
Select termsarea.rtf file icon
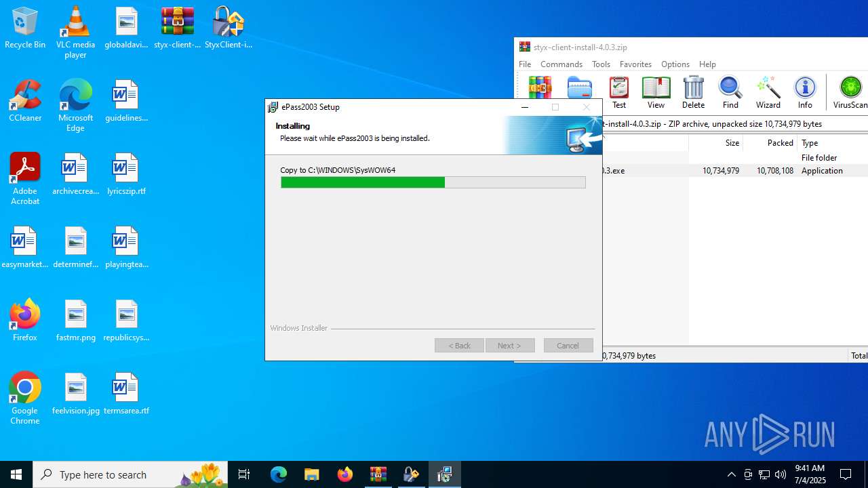point(126,394)
